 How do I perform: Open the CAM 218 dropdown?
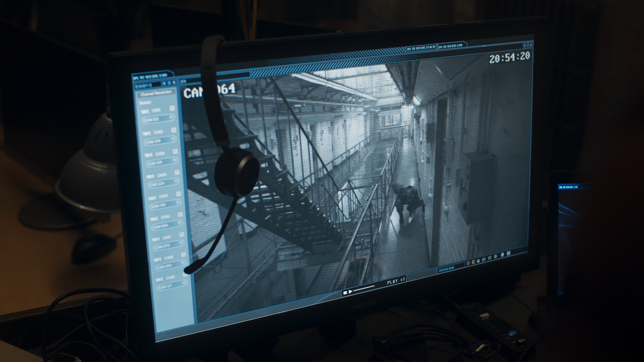pyautogui.click(x=160, y=141)
